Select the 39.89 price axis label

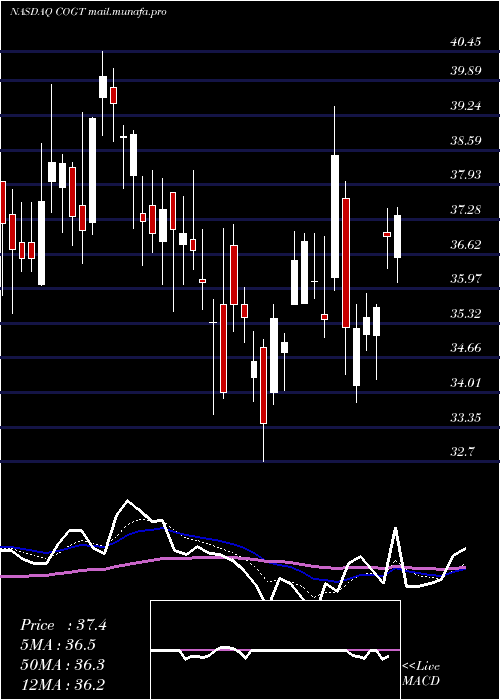click(x=466, y=71)
